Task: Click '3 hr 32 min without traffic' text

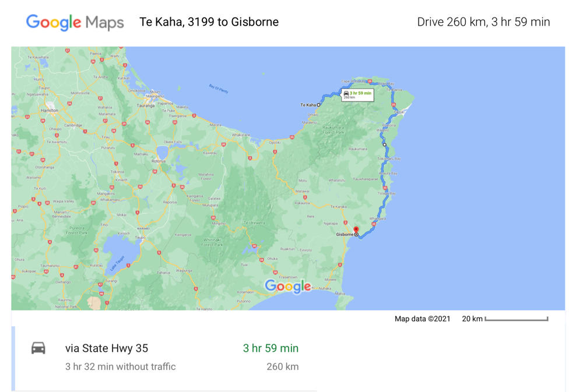Action: [x=121, y=367]
